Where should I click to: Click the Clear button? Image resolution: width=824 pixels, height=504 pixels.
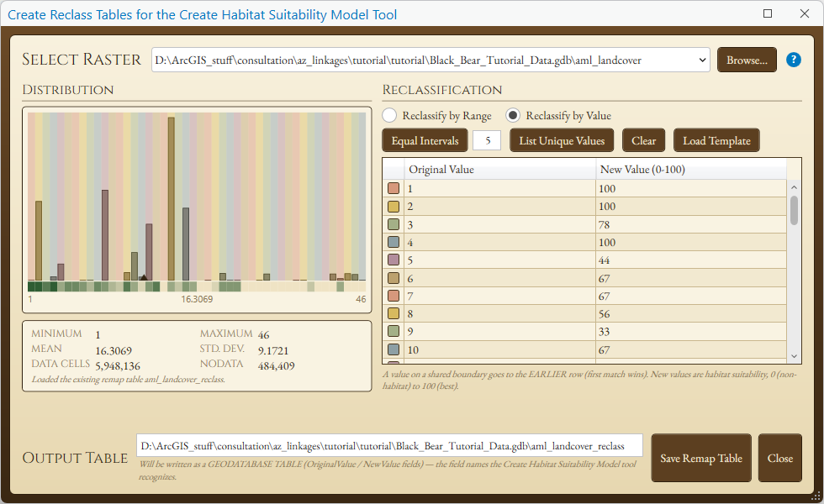[x=643, y=141]
